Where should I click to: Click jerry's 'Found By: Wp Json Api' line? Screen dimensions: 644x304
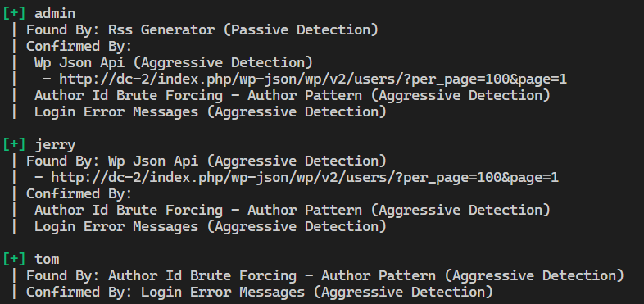(206, 161)
